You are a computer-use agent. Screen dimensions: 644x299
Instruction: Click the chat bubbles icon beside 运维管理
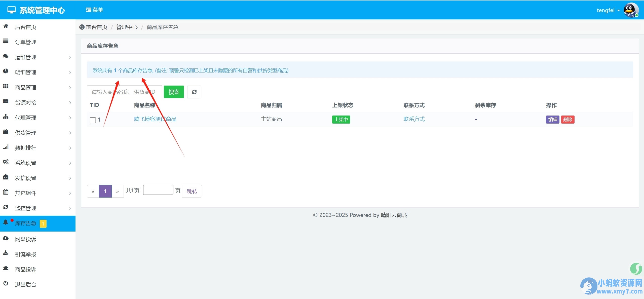tap(6, 56)
